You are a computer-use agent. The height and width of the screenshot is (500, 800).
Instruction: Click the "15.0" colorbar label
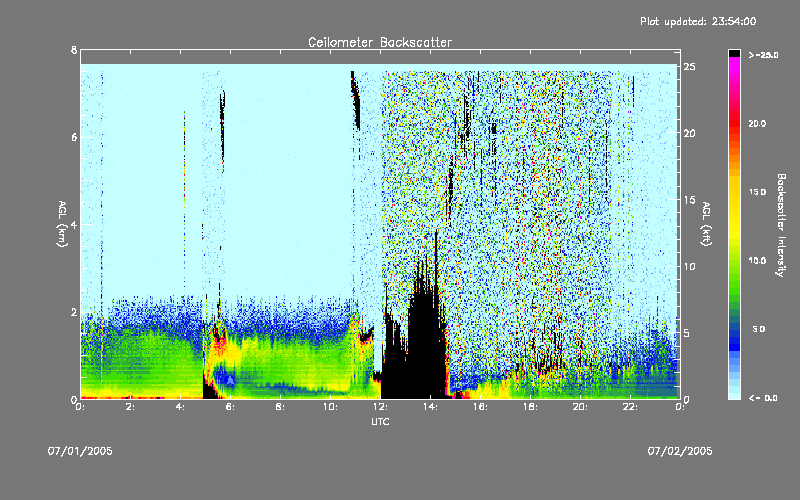757,192
